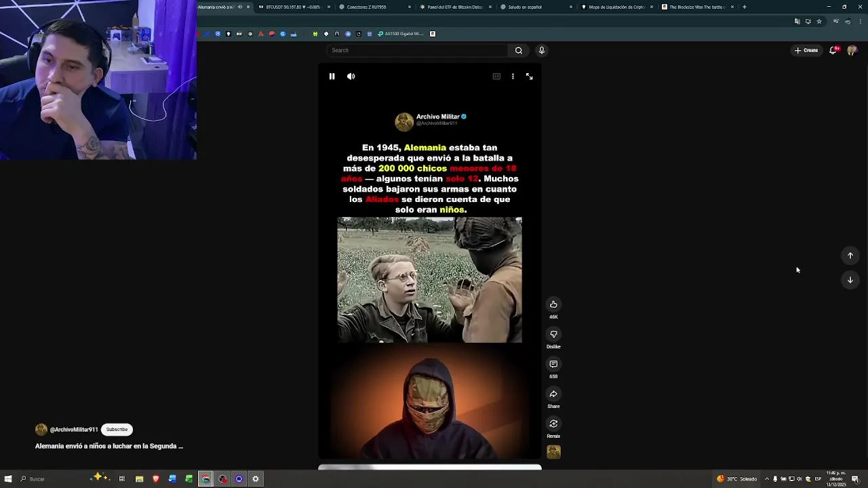Mute the Alemania tab audio icon
Viewport: 868px width, 488px height.
[239, 7]
